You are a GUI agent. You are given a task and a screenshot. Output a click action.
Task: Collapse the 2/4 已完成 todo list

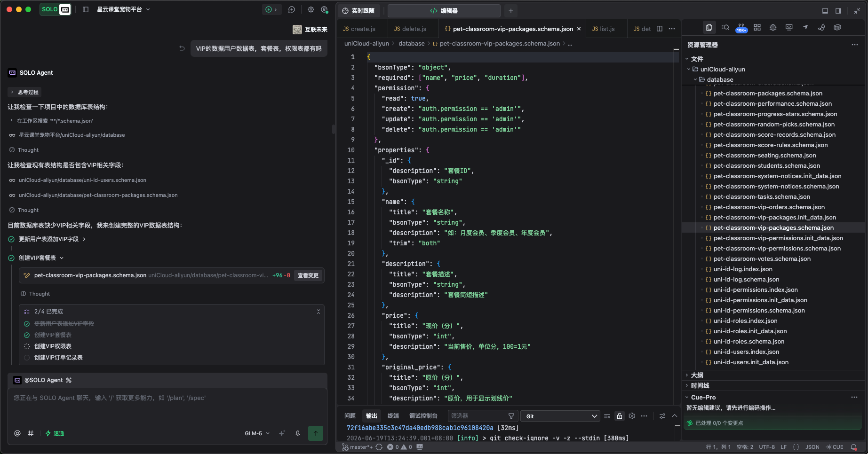pyautogui.click(x=319, y=312)
